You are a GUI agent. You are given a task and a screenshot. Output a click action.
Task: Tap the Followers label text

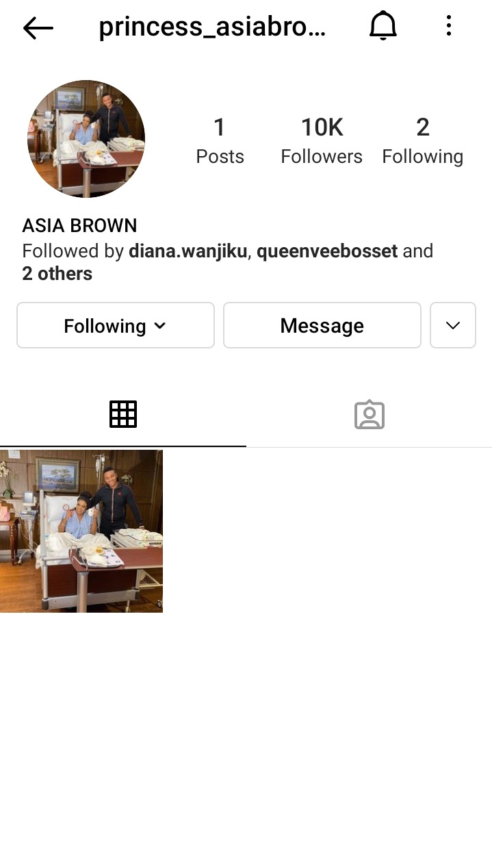click(x=322, y=157)
